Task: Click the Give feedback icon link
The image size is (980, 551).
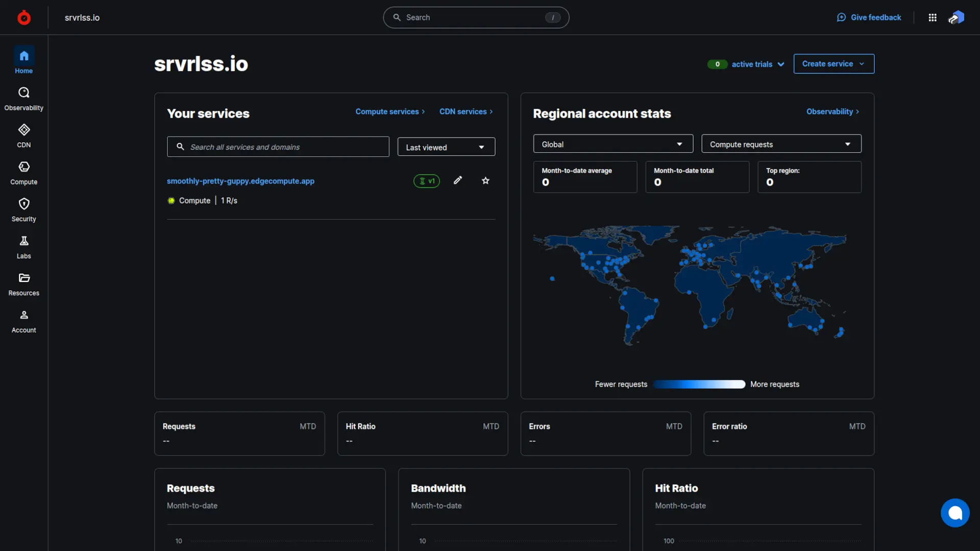Action: pos(869,17)
